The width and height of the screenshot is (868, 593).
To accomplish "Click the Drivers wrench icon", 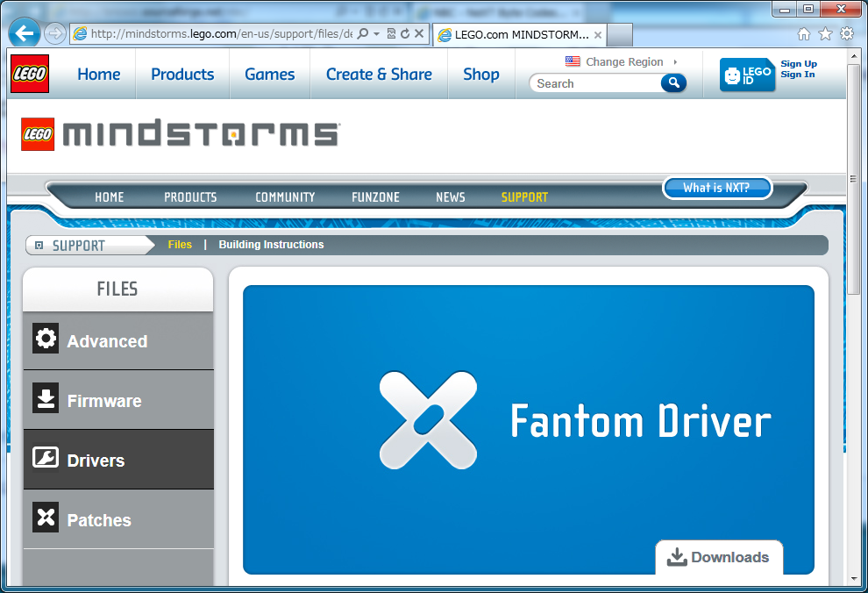I will 46,457.
